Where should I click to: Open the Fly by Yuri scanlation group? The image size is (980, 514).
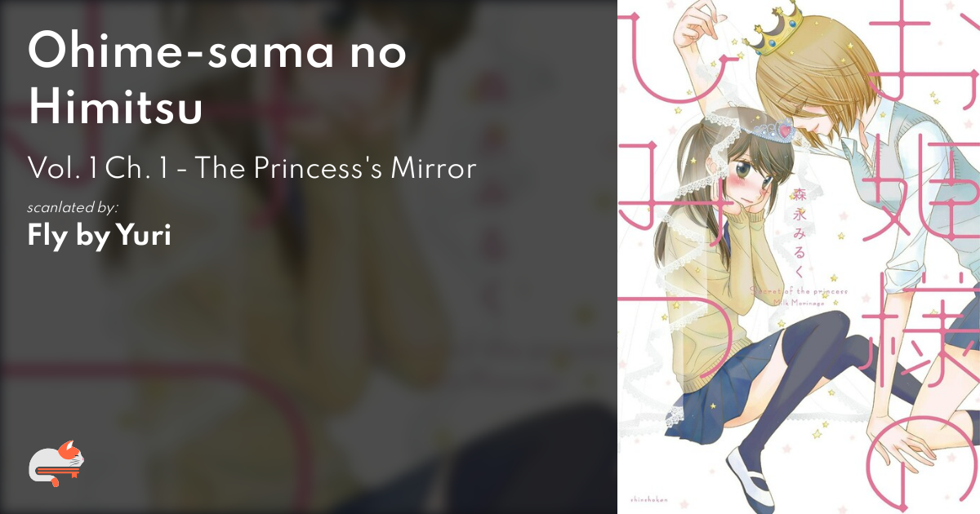tap(99, 236)
